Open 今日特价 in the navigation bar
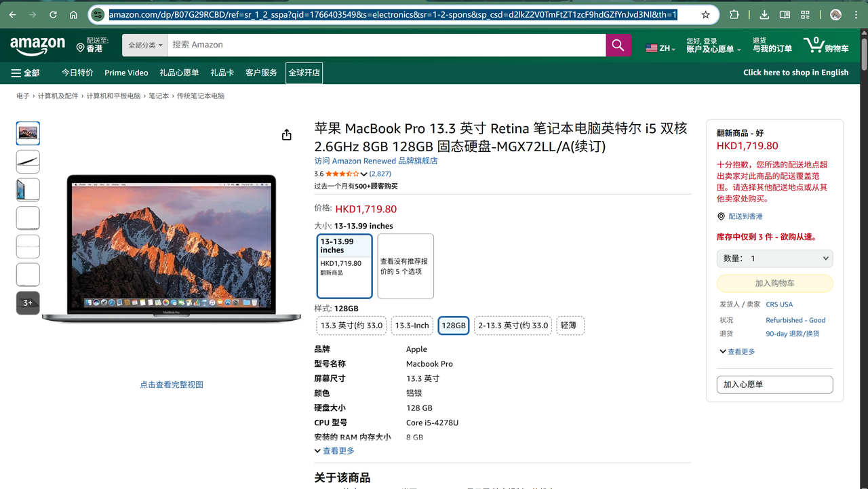This screenshot has height=489, width=868. point(77,73)
